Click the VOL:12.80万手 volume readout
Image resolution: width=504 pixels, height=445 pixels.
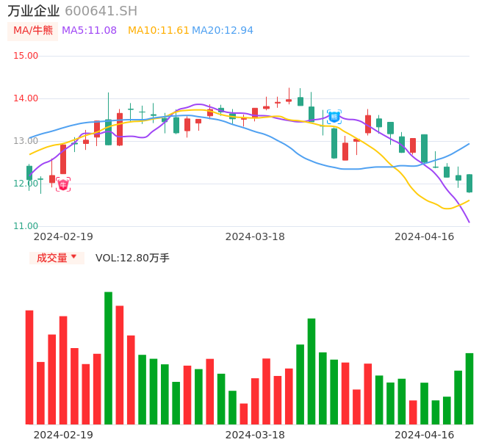pos(132,258)
